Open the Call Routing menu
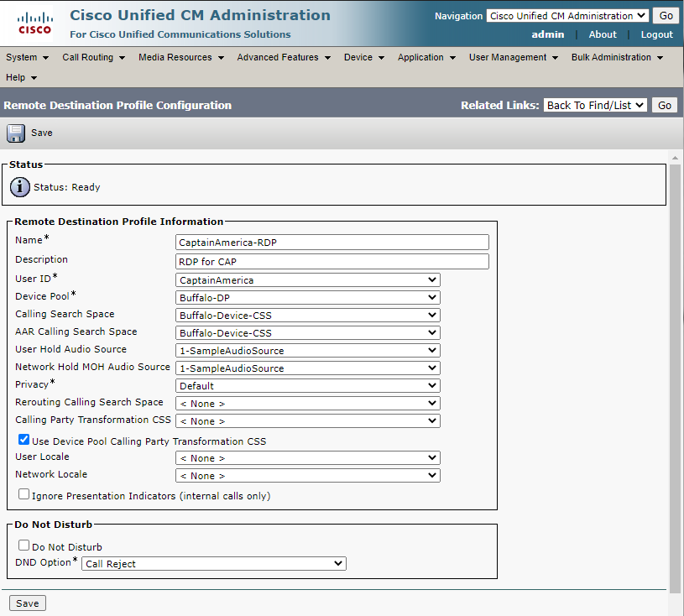Screen dimensions: 684x616 click(x=93, y=57)
